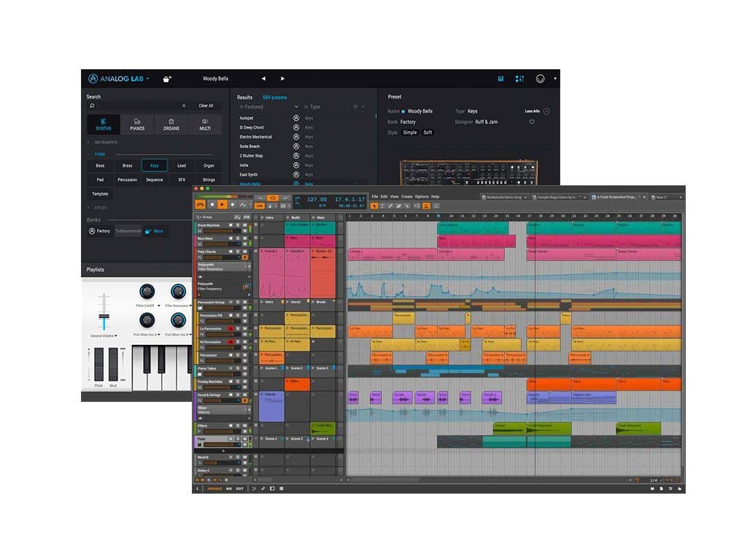
Task: Solo the Drum Machine track
Action: [238, 225]
